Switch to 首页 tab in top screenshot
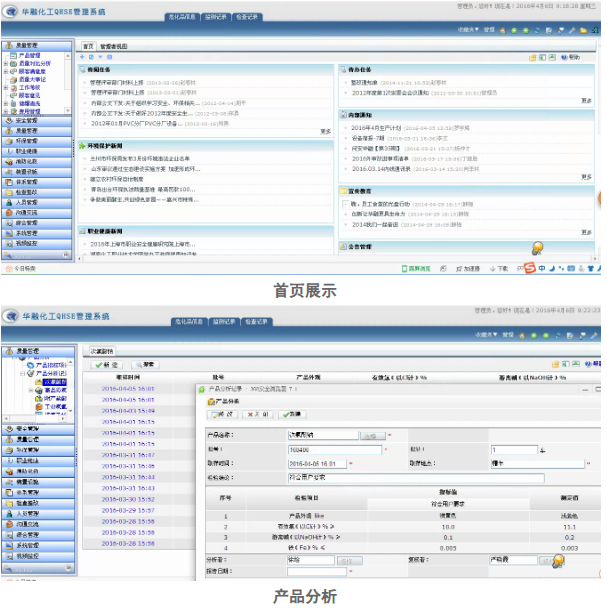 coord(89,46)
